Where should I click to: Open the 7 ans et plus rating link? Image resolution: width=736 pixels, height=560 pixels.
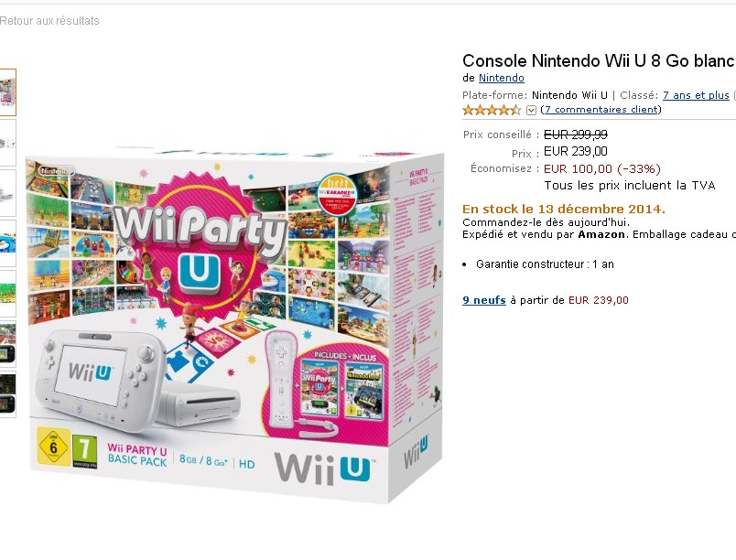[696, 95]
